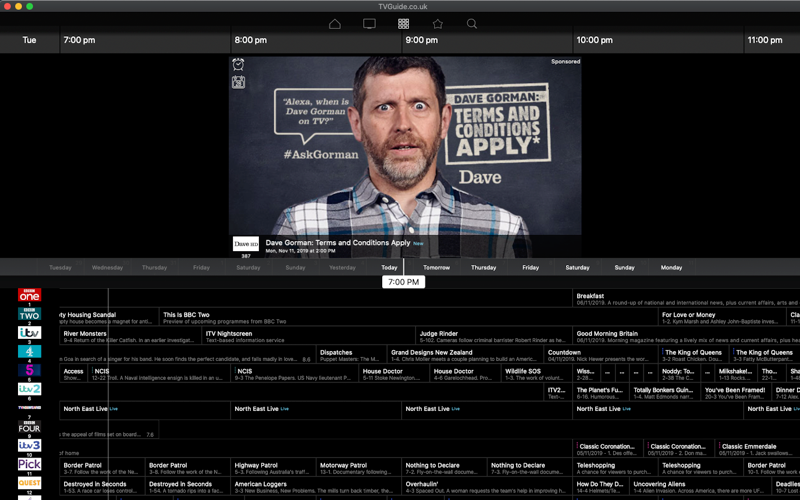Open House Doctor Stoke Newington listing
The height and width of the screenshot is (500, 800).
click(394, 374)
